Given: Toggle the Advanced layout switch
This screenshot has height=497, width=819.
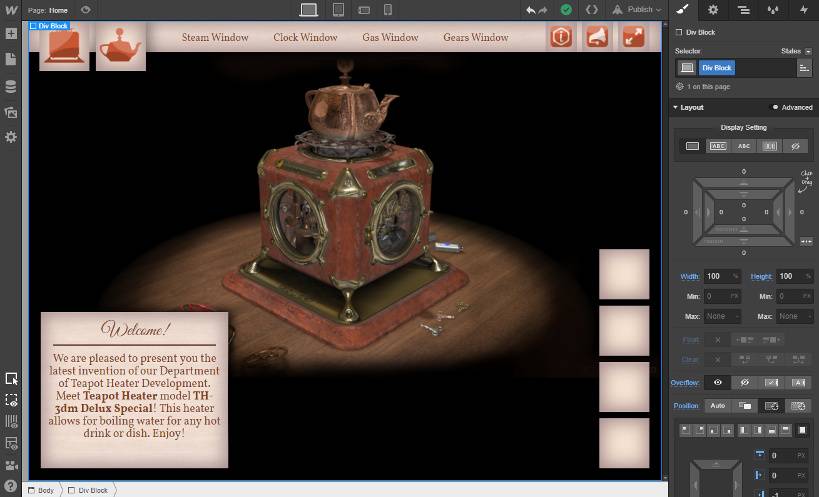Looking at the screenshot, I should pos(791,108).
